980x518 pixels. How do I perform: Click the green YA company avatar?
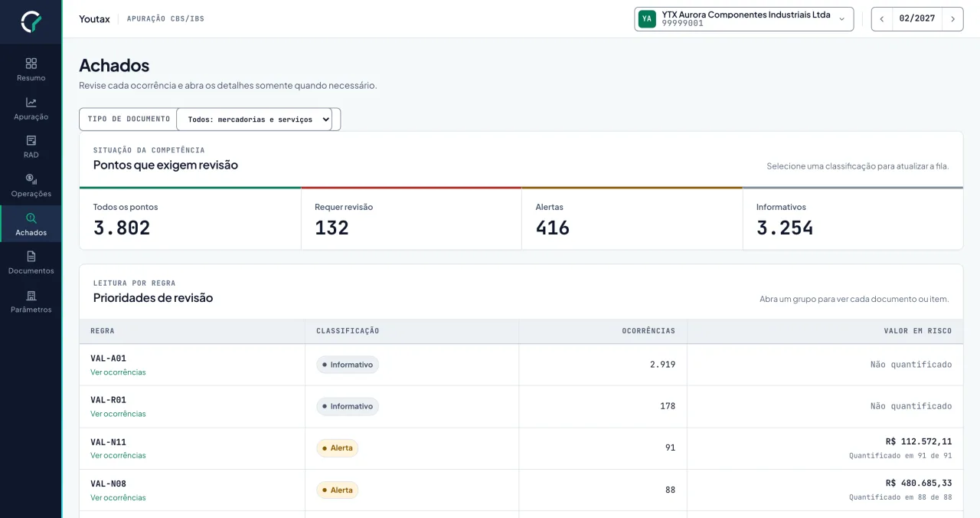coord(647,19)
